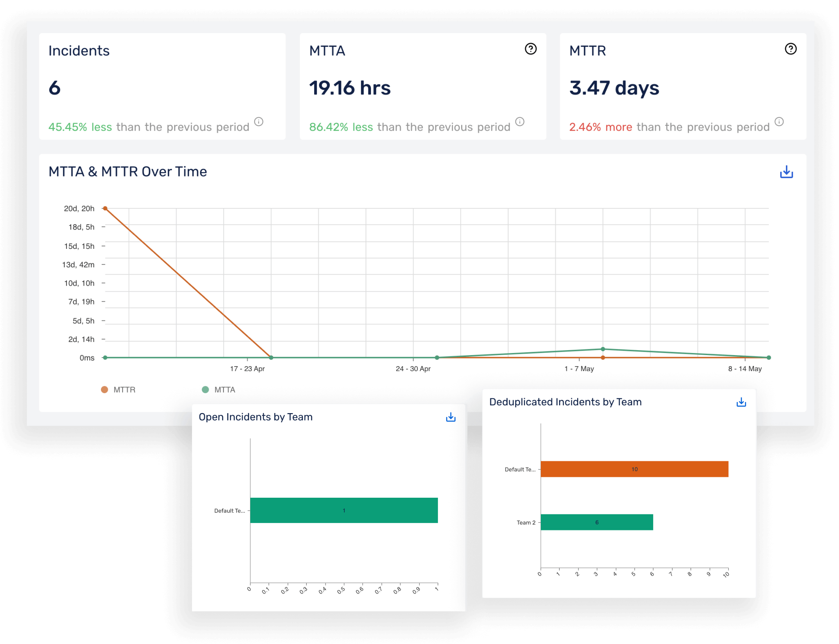Open the MTTR help question-mark icon
The height and width of the screenshot is (644, 839).
790,49
